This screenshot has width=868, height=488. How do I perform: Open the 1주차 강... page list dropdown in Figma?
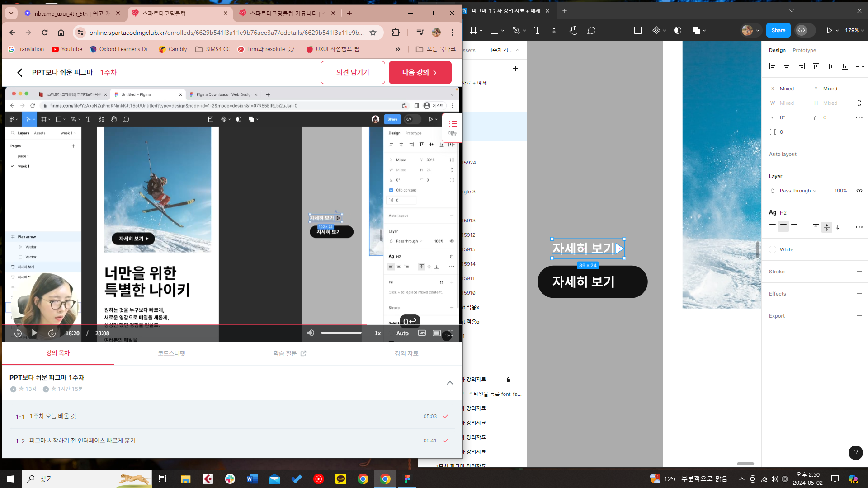505,50
